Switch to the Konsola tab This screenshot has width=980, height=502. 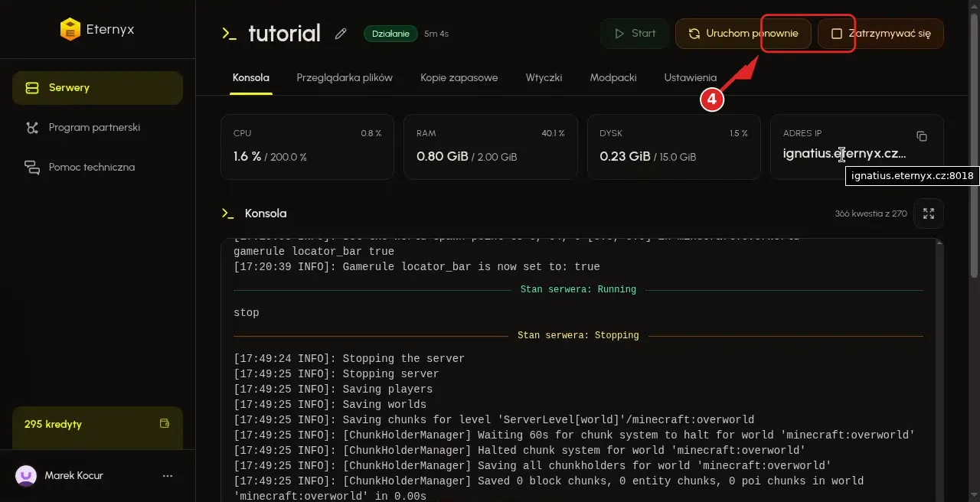point(251,78)
